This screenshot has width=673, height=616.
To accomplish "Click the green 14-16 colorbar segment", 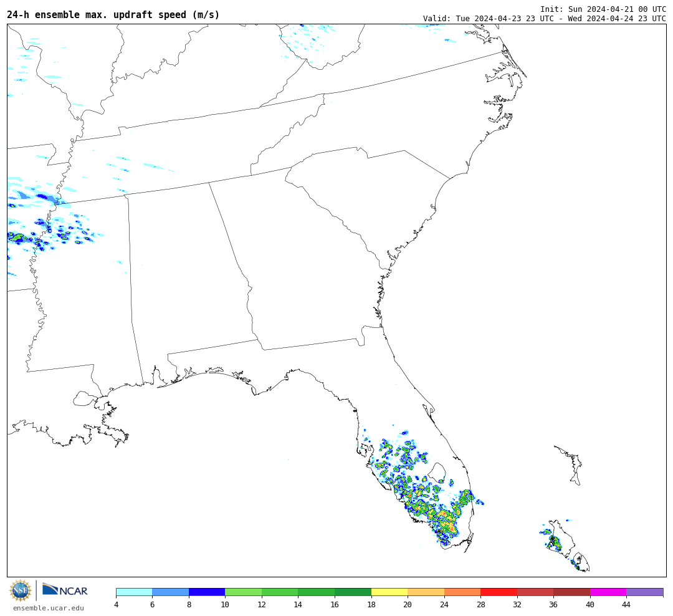I will point(317,592).
